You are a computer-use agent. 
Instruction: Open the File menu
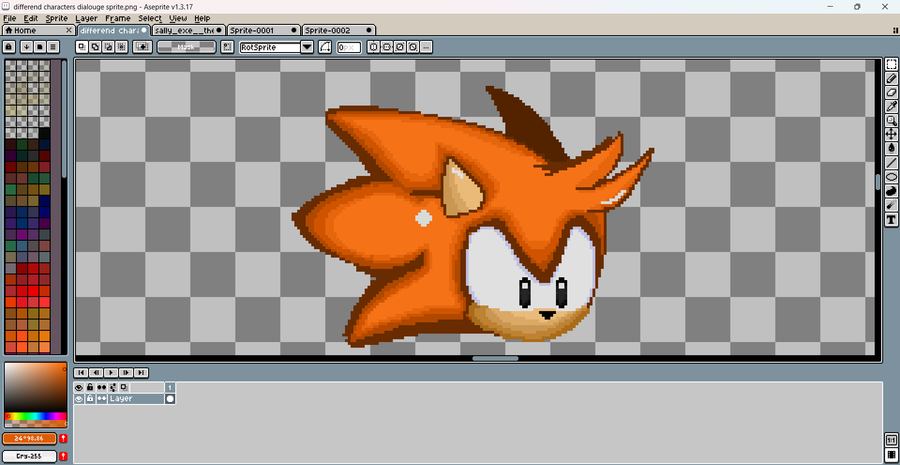click(x=9, y=18)
